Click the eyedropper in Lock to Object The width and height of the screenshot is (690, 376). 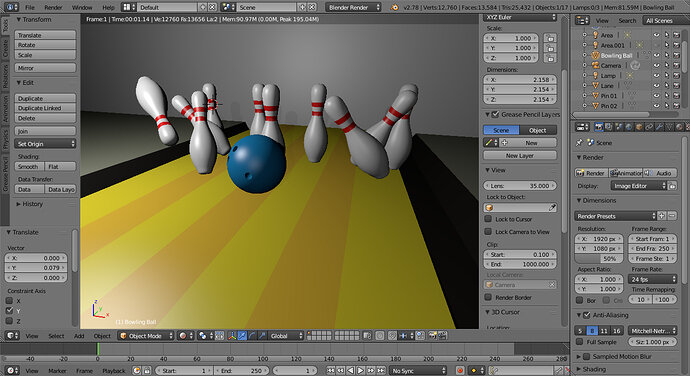(552, 207)
